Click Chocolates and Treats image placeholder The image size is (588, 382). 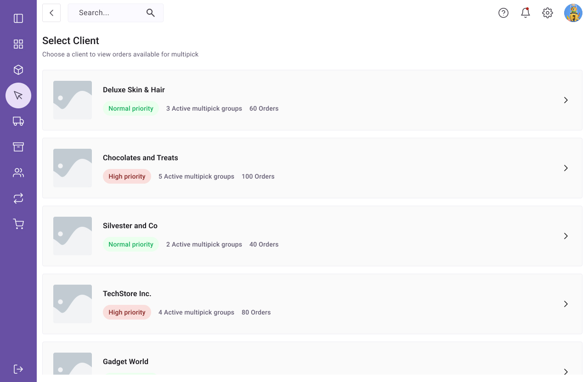pyautogui.click(x=73, y=168)
